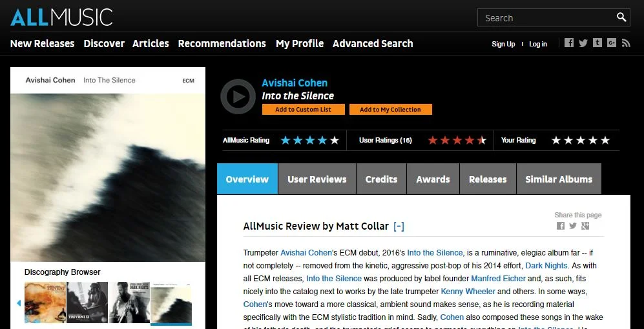Open the Twitter icon in header
Viewport: 644px width, 329px height.
tap(583, 43)
